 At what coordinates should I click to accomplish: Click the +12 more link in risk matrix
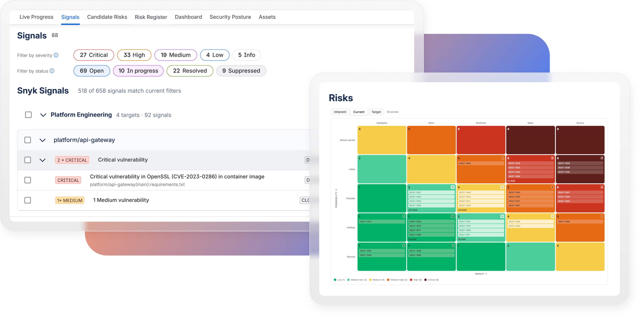[x=462, y=210]
